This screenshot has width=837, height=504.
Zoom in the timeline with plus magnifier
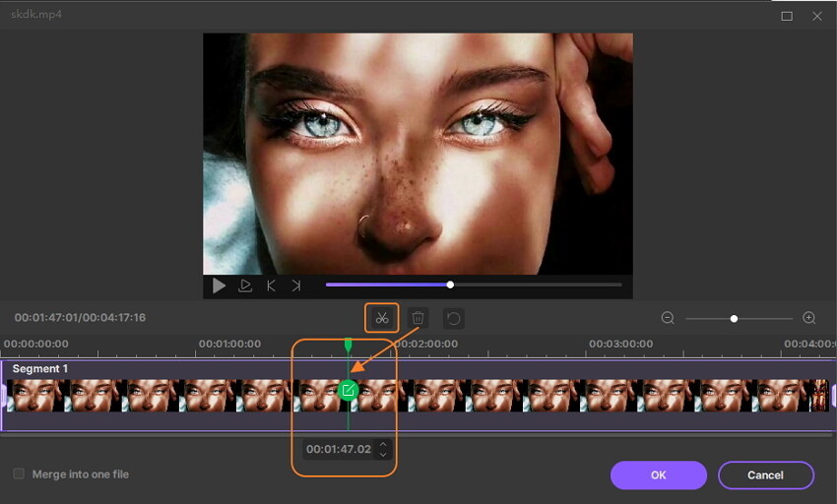(x=809, y=318)
